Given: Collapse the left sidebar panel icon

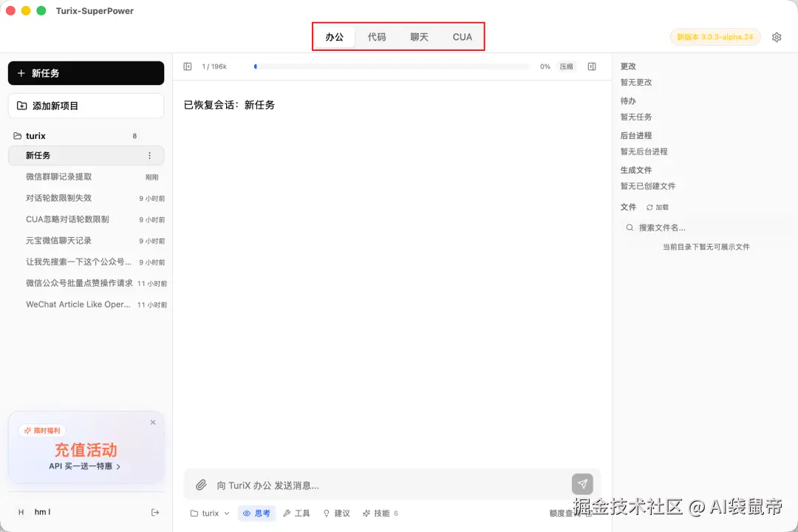Looking at the screenshot, I should [187, 66].
